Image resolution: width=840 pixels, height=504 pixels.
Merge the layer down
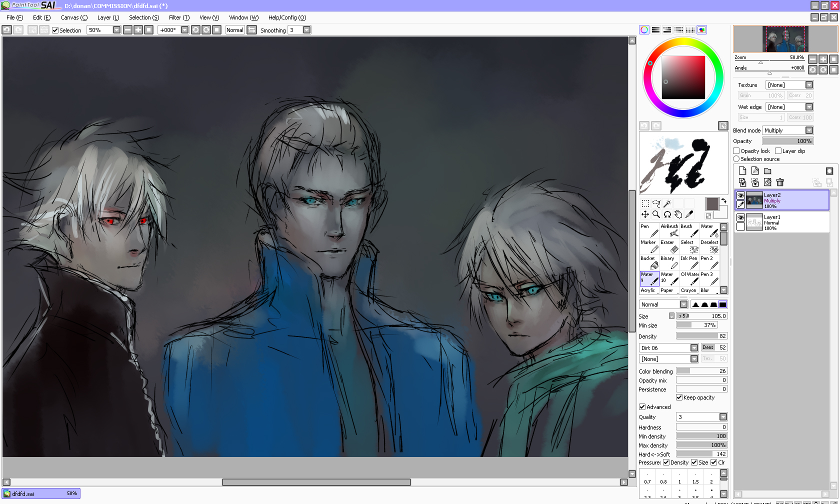point(742,182)
